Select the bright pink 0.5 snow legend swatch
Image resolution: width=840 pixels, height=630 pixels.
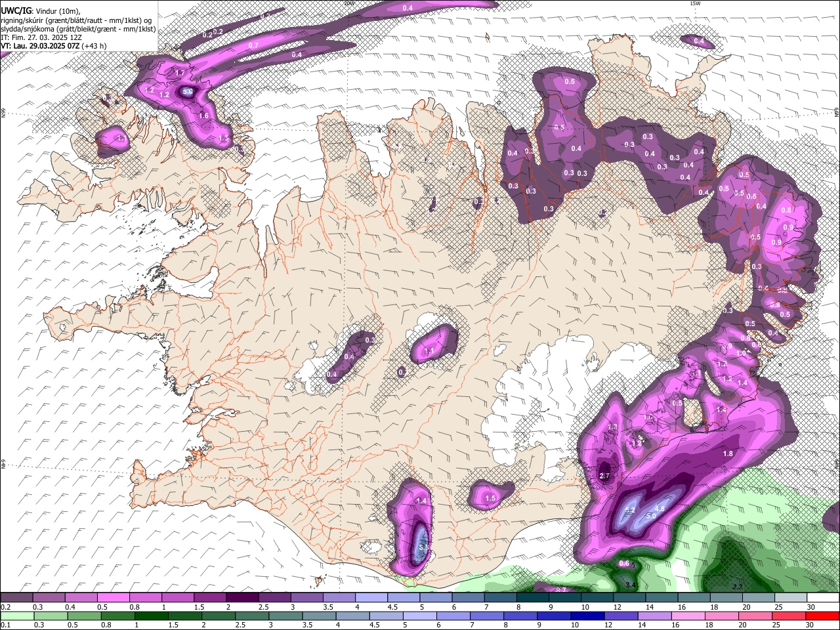114,598
